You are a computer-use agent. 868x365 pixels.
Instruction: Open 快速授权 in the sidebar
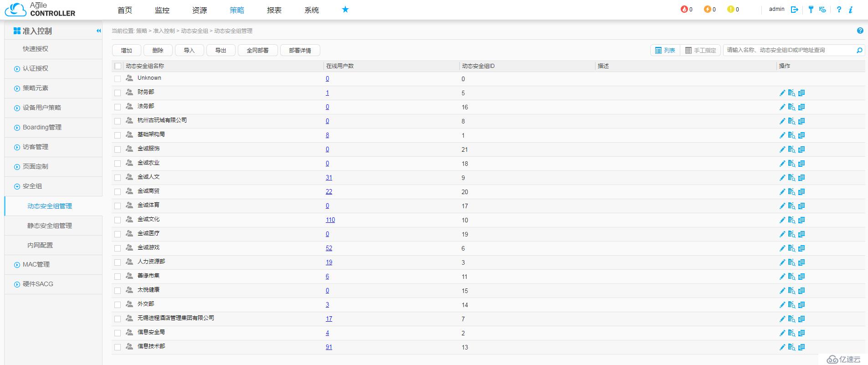click(36, 49)
